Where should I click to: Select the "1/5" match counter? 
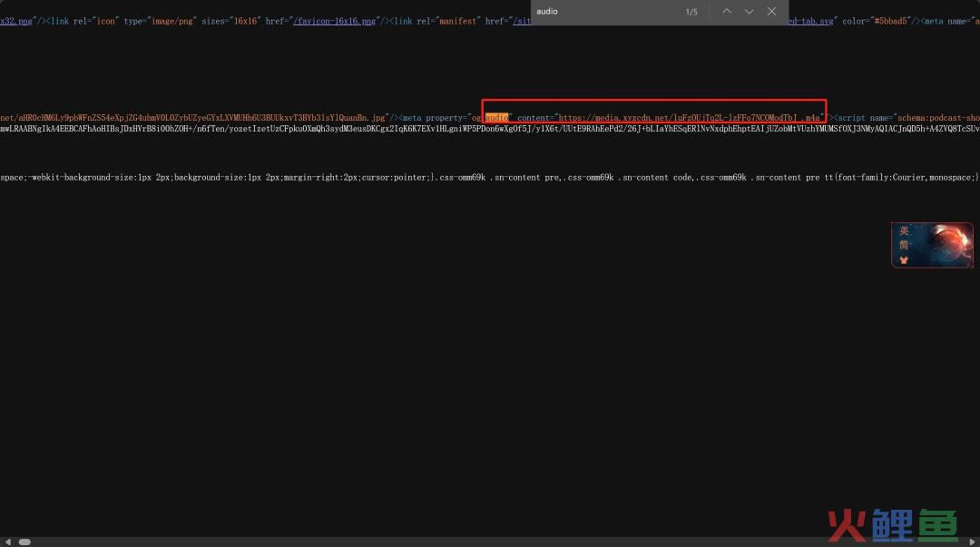tap(691, 12)
